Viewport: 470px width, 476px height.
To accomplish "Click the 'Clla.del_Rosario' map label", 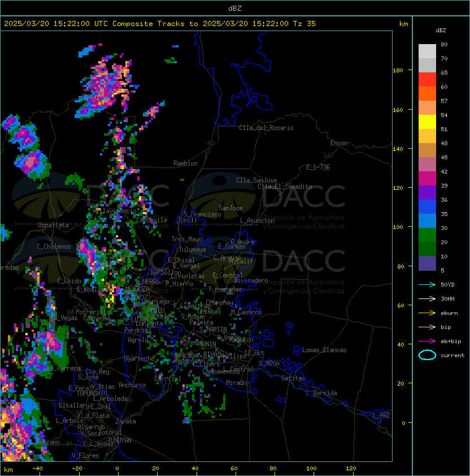I will (x=266, y=128).
